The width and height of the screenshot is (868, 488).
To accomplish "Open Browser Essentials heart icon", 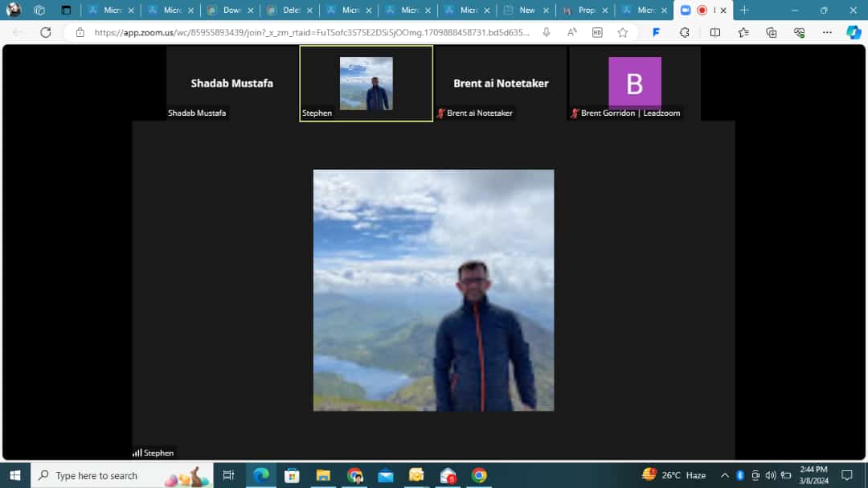I will click(x=800, y=33).
